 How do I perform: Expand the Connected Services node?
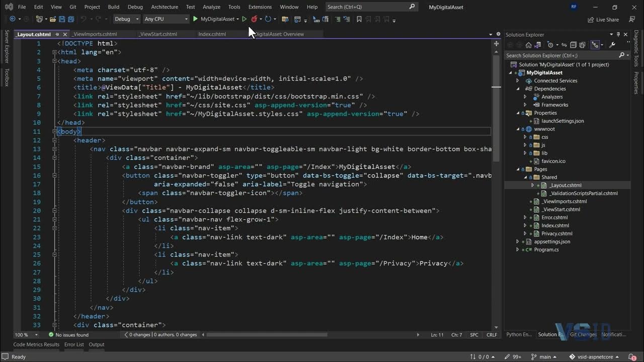517,80
